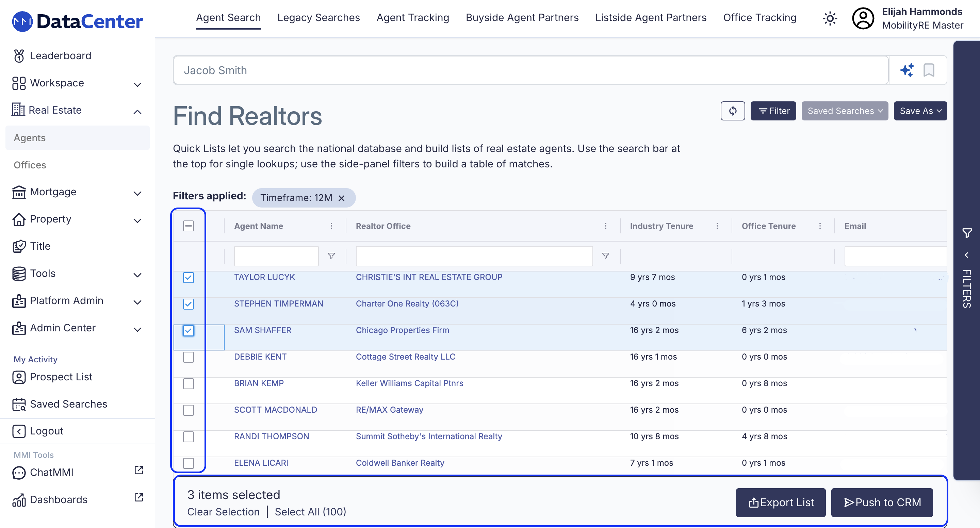Click the bookmark icon beside search bar

tap(929, 70)
